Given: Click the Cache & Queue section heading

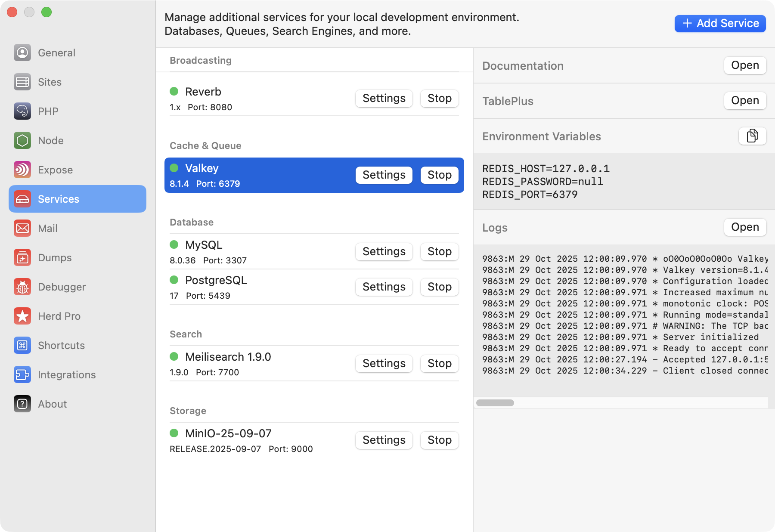Looking at the screenshot, I should point(205,145).
